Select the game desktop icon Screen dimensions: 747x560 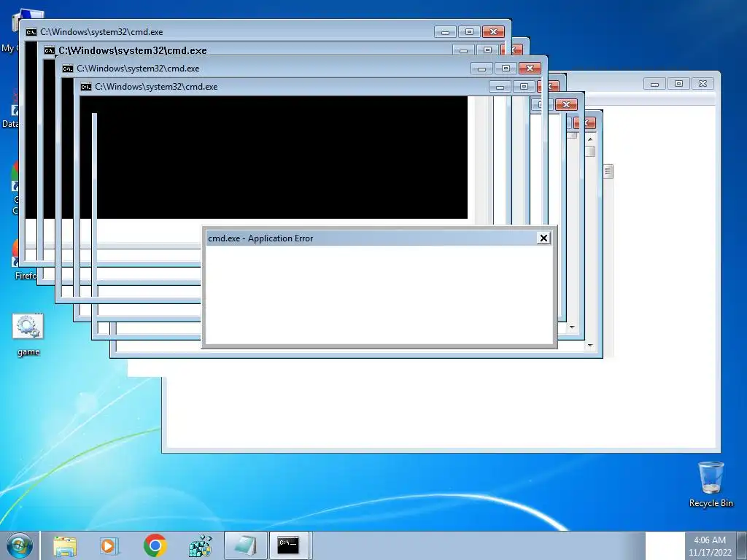tap(28, 335)
